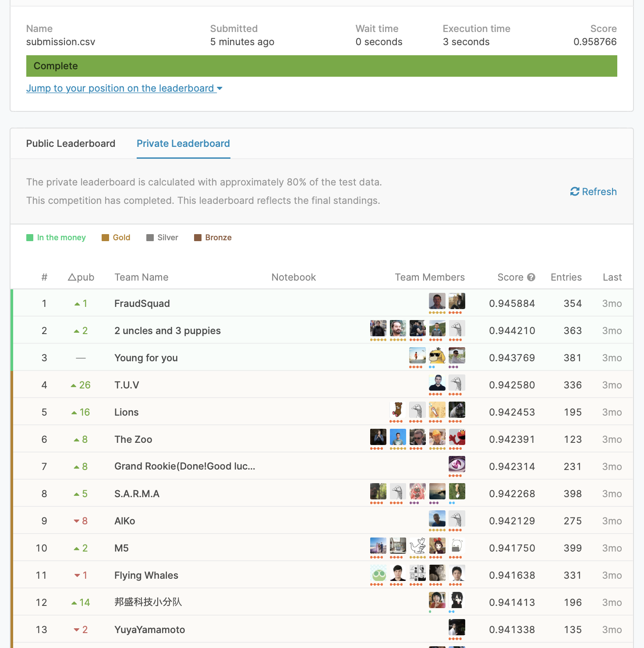Click Grand Rookie's purple member avatar
Image resolution: width=644 pixels, height=648 pixels.
[x=457, y=465]
